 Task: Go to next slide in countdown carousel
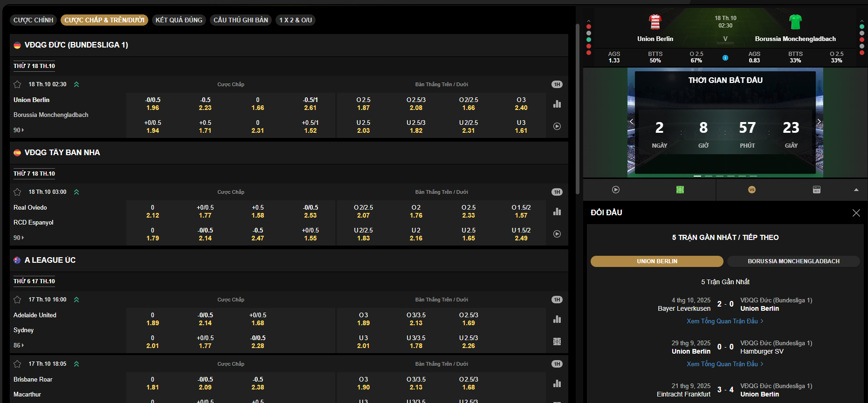(819, 122)
